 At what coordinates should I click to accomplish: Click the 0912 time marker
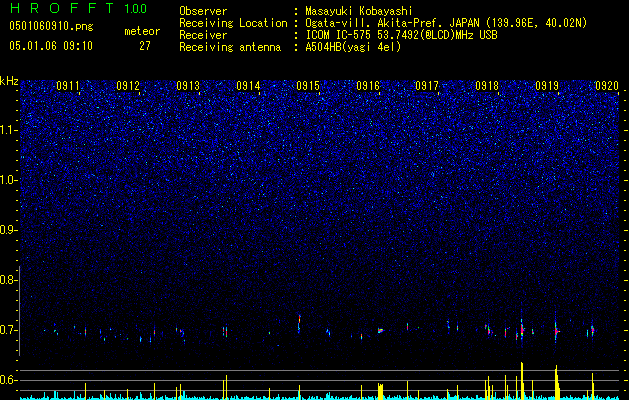pyautogui.click(x=128, y=86)
